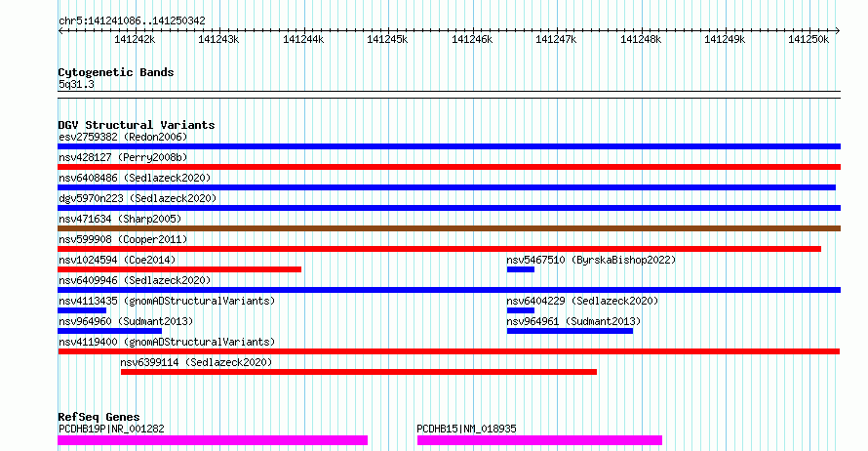Click the red bar under nsv4119400
868x451 pixels.
coord(449,351)
